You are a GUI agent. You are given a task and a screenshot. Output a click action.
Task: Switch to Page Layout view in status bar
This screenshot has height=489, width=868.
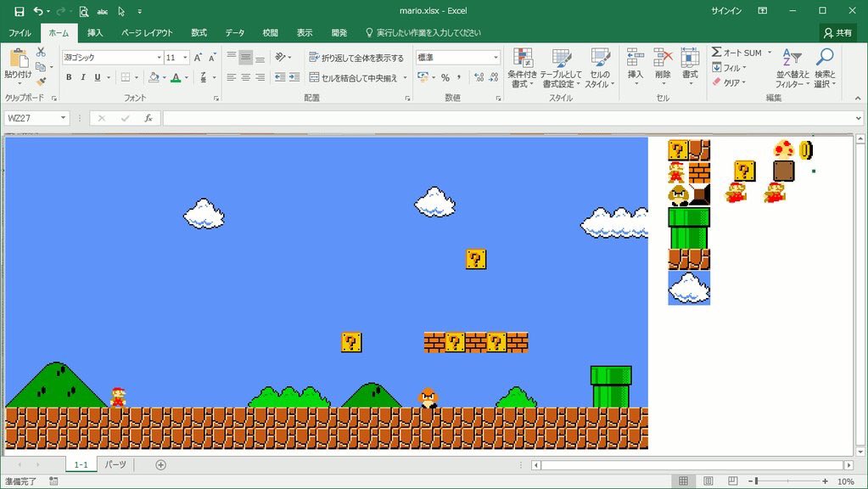point(708,481)
